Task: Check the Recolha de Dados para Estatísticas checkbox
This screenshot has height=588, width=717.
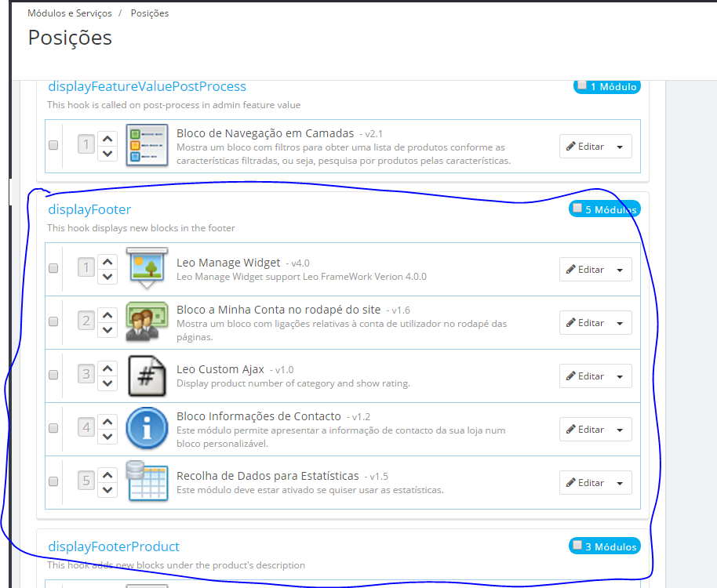Action: pyautogui.click(x=53, y=481)
